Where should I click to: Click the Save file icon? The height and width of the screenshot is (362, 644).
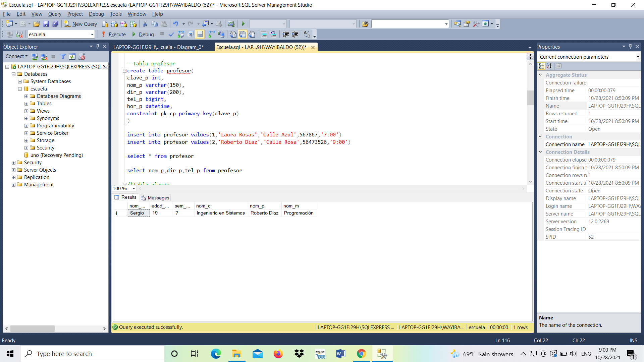click(x=46, y=24)
